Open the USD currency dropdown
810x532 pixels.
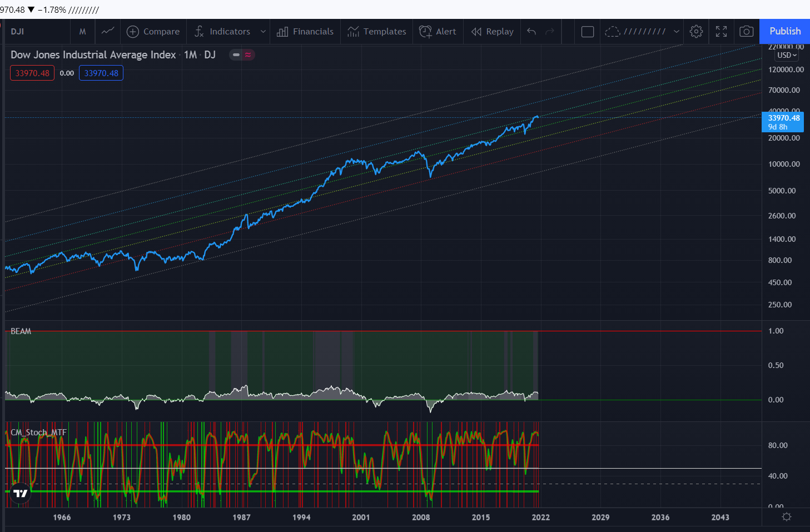(787, 55)
